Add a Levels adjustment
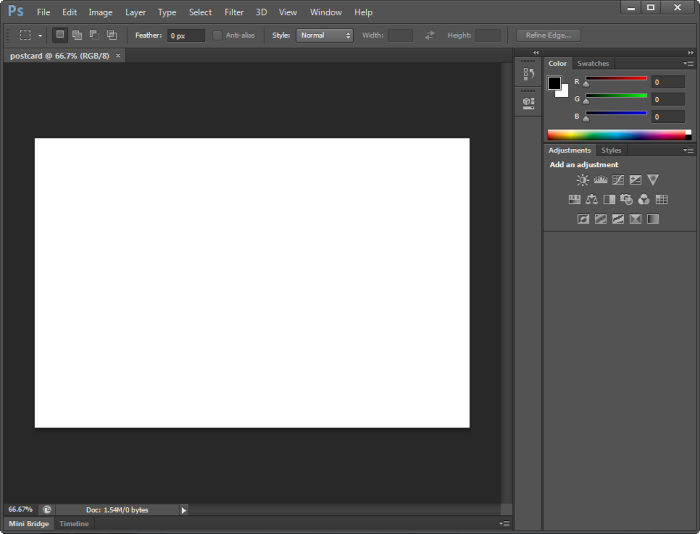This screenshot has width=700, height=534. point(600,180)
